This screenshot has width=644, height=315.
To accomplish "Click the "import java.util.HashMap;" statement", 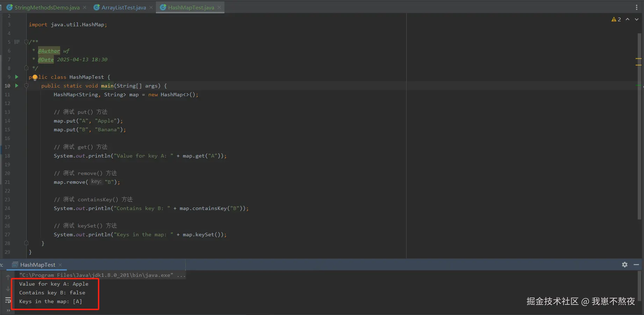I will tap(68, 24).
